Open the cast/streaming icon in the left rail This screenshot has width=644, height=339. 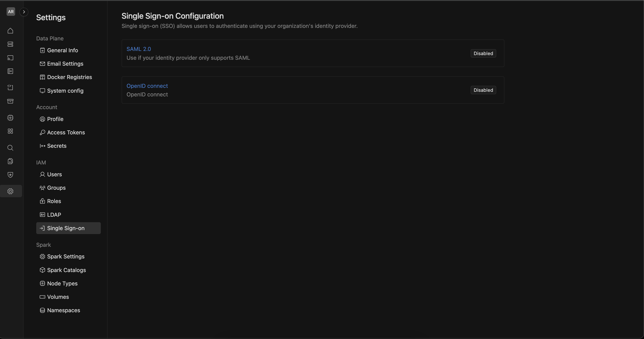coord(10,58)
